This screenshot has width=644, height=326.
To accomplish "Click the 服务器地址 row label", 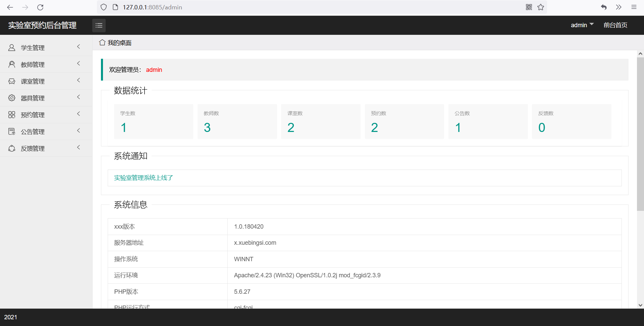I will (129, 243).
